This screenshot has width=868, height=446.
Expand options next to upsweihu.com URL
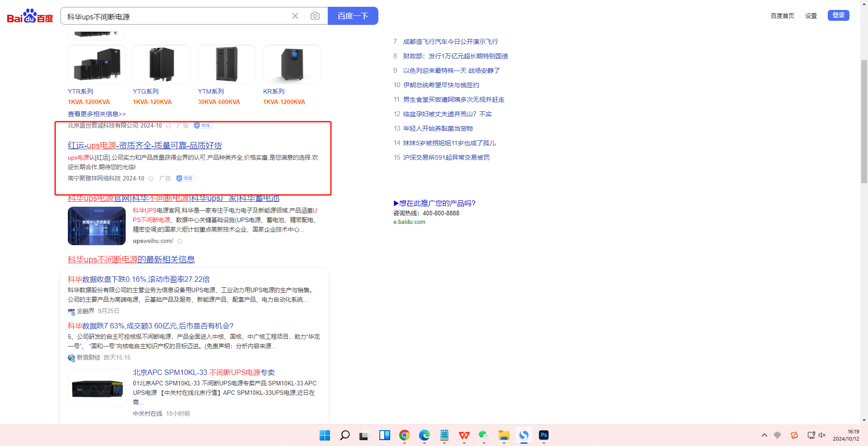[x=180, y=241]
